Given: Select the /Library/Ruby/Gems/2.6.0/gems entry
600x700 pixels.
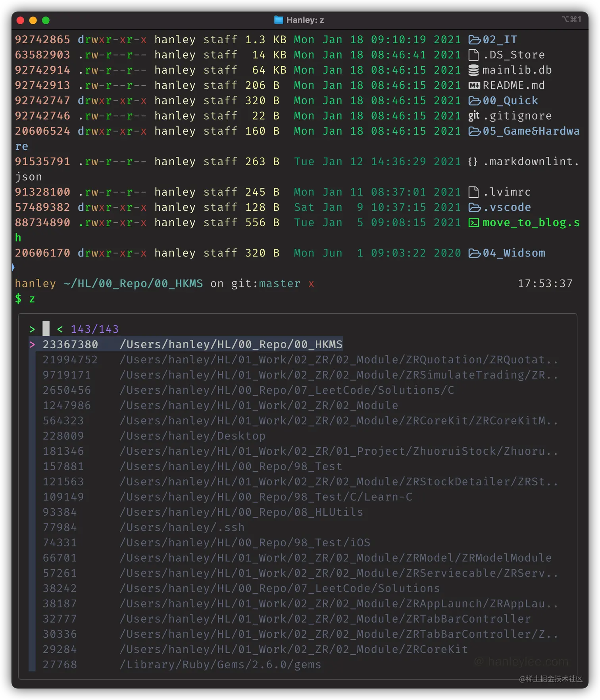Looking at the screenshot, I should point(182,665).
